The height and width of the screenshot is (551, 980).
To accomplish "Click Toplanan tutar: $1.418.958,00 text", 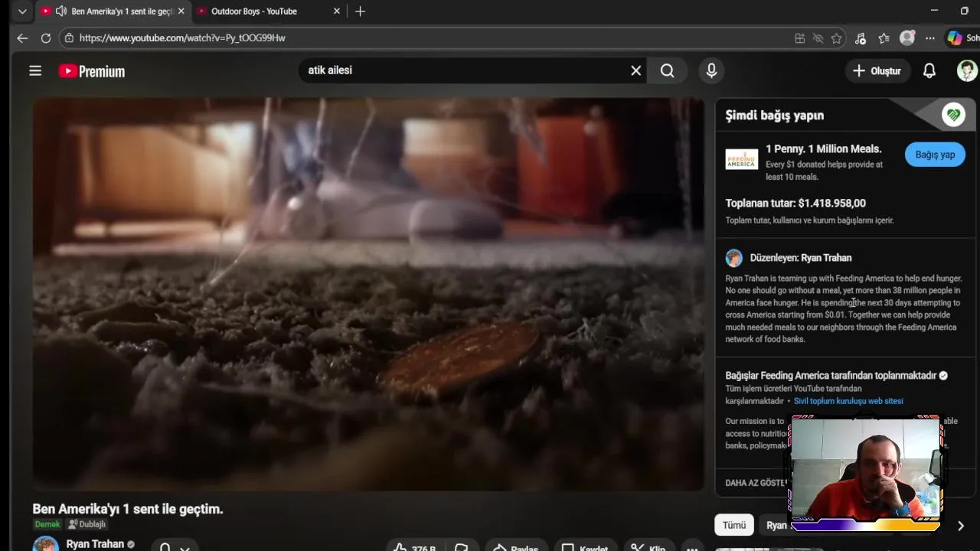I will click(x=795, y=204).
